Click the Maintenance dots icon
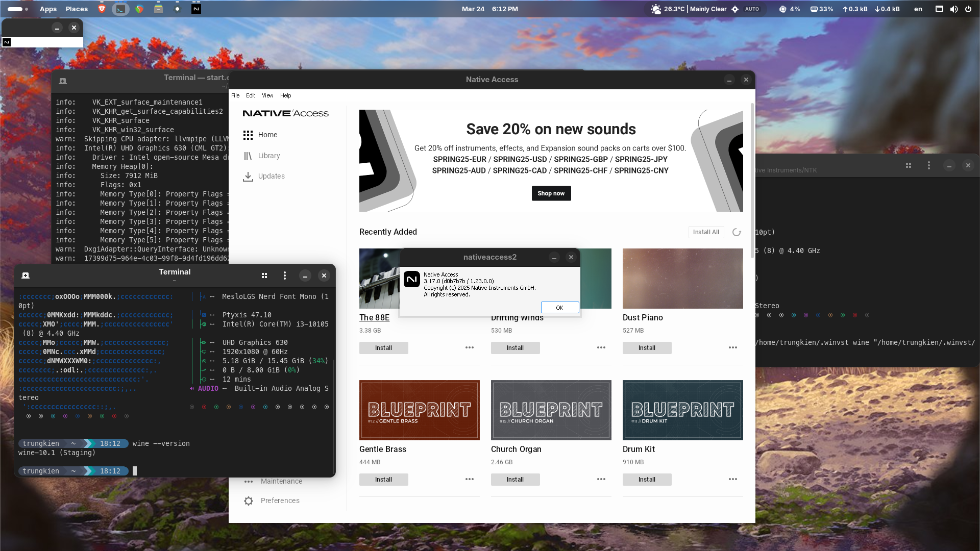This screenshot has height=551, width=980. click(249, 481)
